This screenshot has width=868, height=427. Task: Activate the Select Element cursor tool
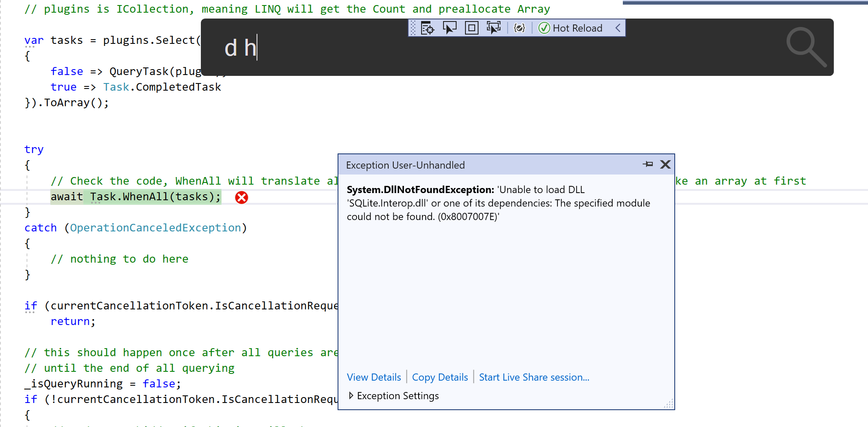449,28
